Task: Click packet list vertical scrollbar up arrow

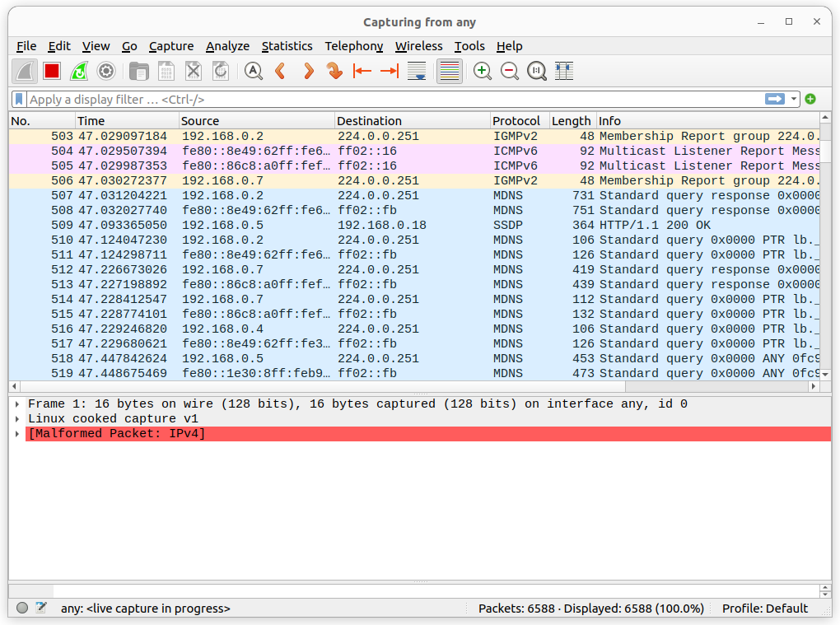Action: [x=825, y=117]
